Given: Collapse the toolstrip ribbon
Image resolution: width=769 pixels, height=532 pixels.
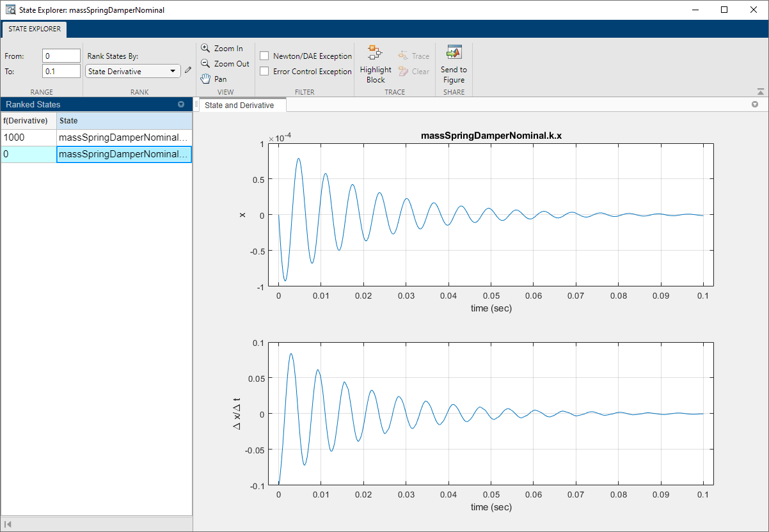Looking at the screenshot, I should click(x=760, y=92).
